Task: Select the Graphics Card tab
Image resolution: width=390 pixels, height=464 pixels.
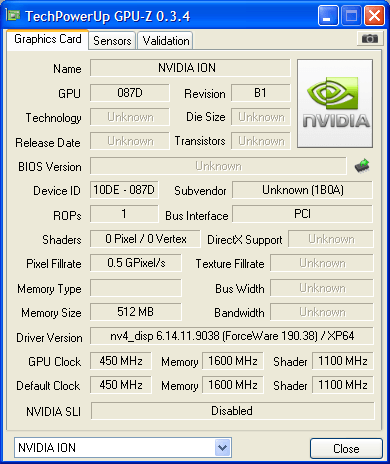Action: coord(48,39)
